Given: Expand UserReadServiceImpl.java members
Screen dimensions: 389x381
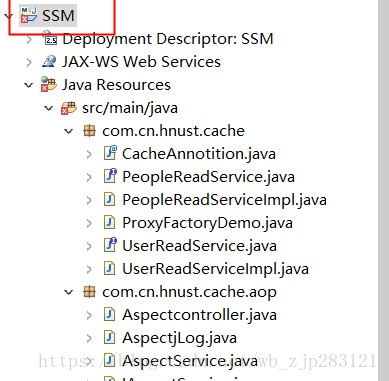Looking at the screenshot, I should [89, 269].
